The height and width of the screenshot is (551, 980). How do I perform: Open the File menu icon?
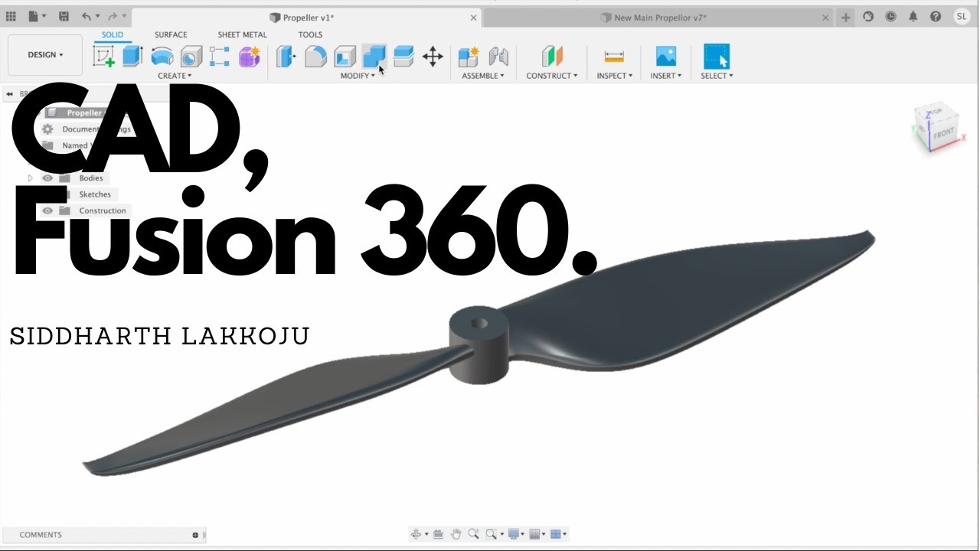33,16
